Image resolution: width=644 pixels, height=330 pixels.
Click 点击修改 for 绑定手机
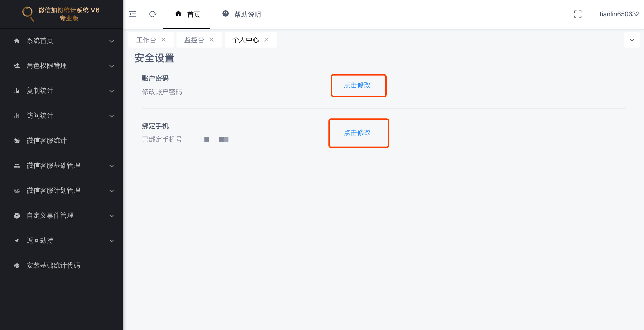coord(357,133)
